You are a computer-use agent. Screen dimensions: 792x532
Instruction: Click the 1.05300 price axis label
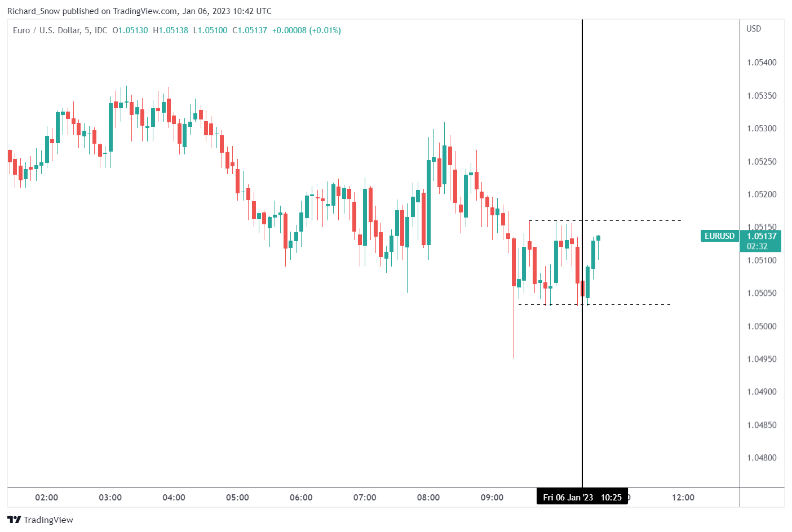(762, 128)
